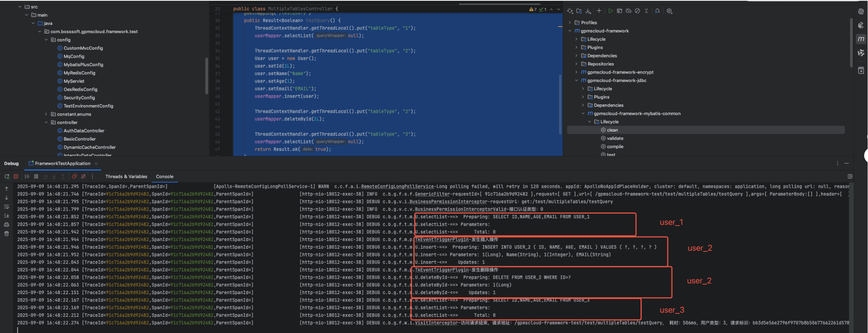Toggle Mute Breakpoints in the debugger
This screenshot has width=868, height=333.
pos(83,176)
